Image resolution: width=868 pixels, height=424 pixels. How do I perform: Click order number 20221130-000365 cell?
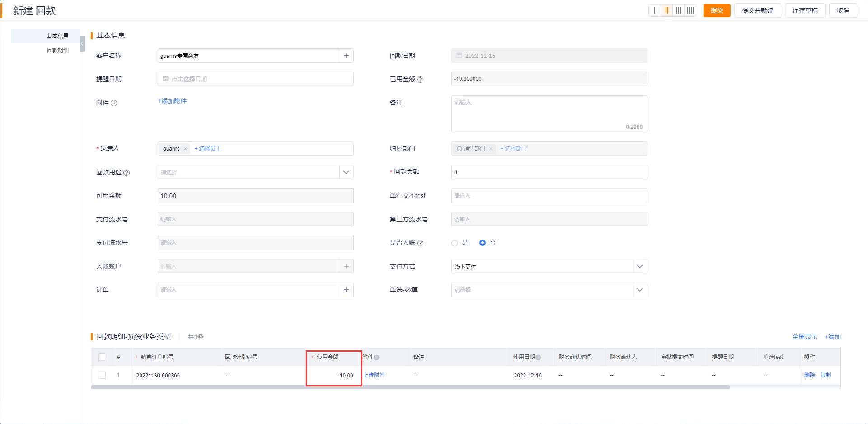tap(158, 376)
